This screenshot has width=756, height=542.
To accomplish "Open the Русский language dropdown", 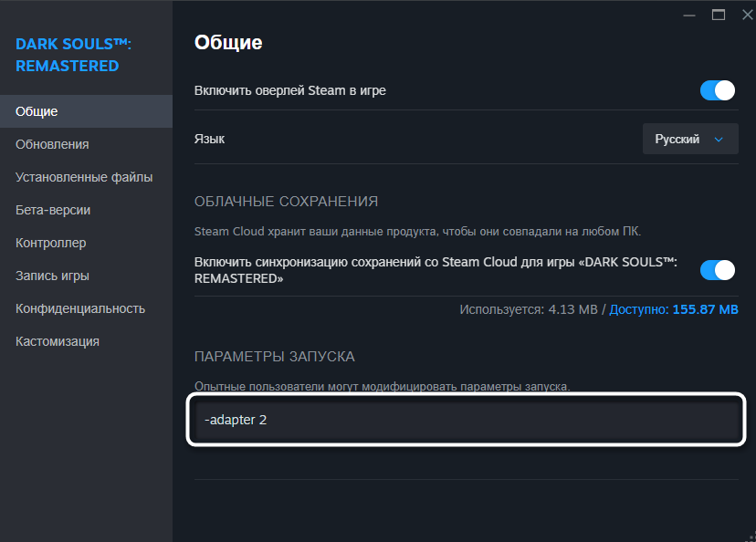I will pos(689,140).
